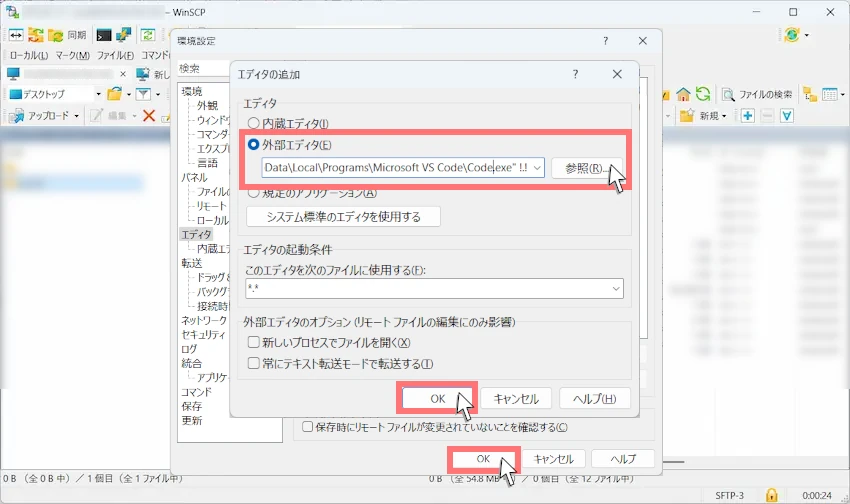Click the remote view style grid icon
The image size is (850, 504).
830,94
